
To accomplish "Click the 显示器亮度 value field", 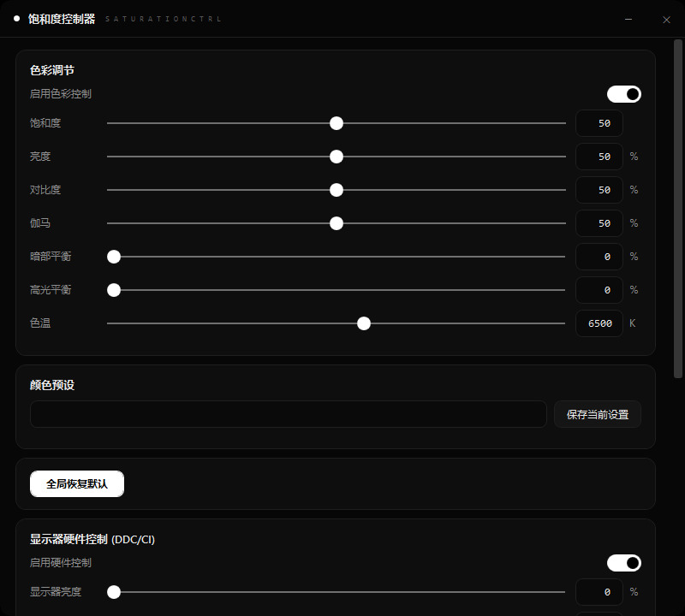I will (x=599, y=592).
